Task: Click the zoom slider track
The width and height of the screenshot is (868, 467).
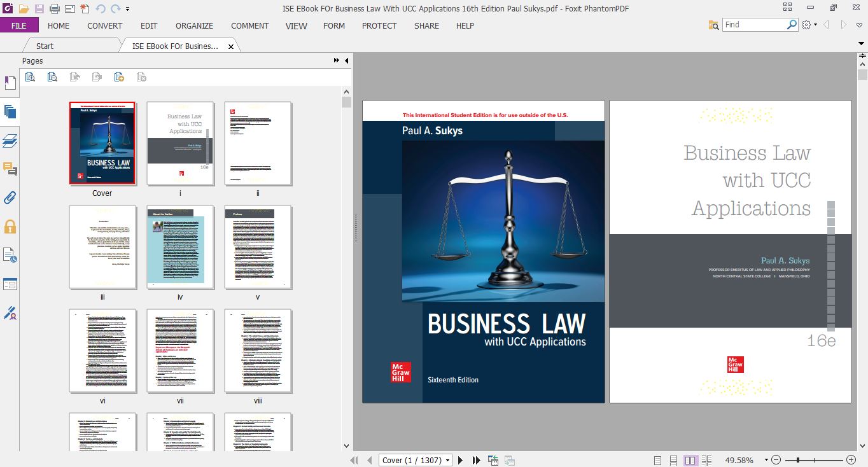Action: (x=813, y=460)
